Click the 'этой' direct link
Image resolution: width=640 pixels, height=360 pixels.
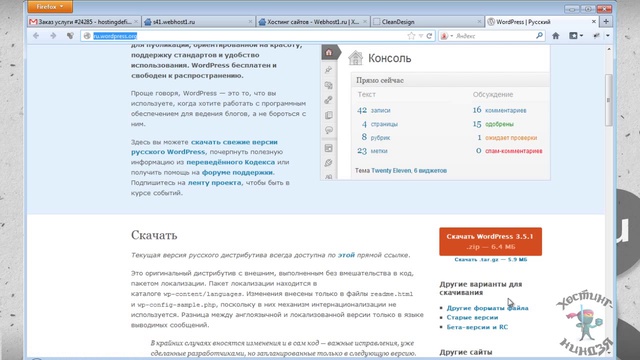(346, 255)
